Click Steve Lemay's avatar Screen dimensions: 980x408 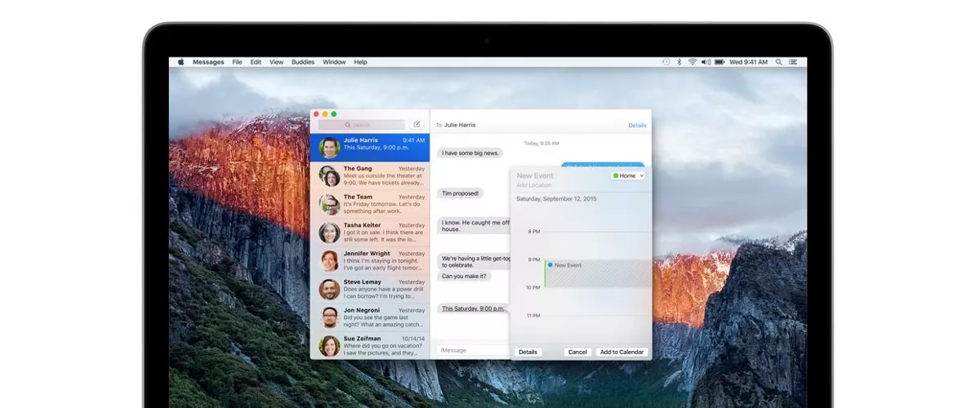coord(329,290)
